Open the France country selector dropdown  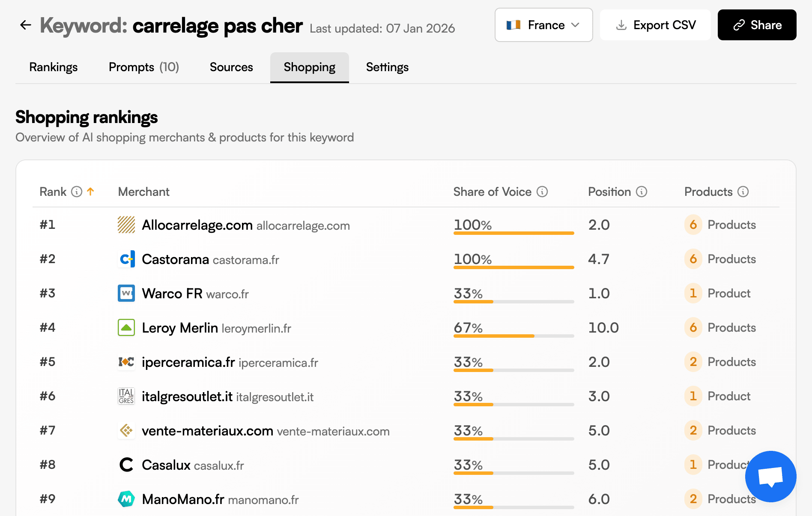pyautogui.click(x=543, y=25)
